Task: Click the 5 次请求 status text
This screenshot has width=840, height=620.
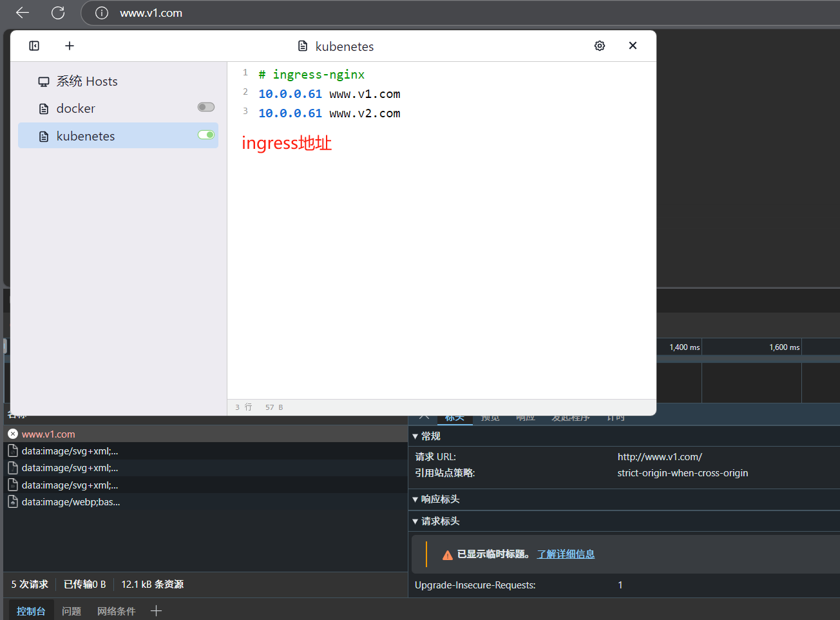Action: 30,585
